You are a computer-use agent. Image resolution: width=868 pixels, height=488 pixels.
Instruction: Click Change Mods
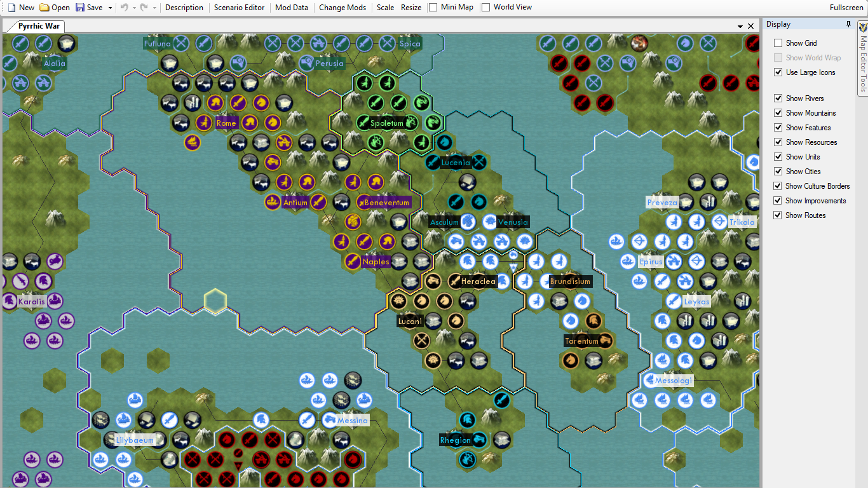point(342,8)
